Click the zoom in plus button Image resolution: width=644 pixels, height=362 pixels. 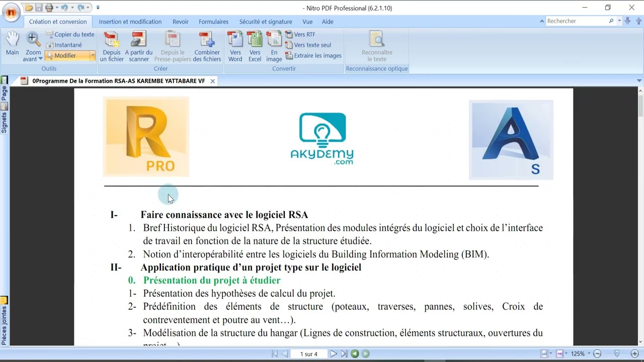click(634, 354)
